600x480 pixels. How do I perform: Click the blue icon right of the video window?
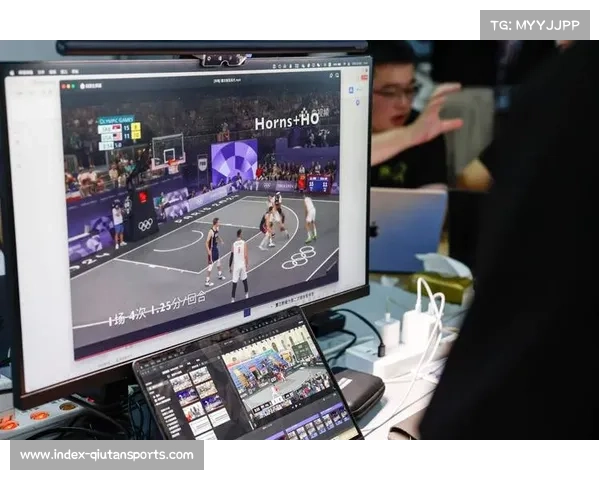(352, 89)
